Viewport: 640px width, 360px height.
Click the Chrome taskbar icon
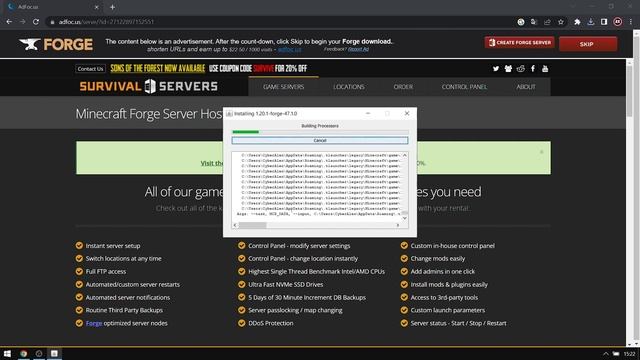click(24, 353)
